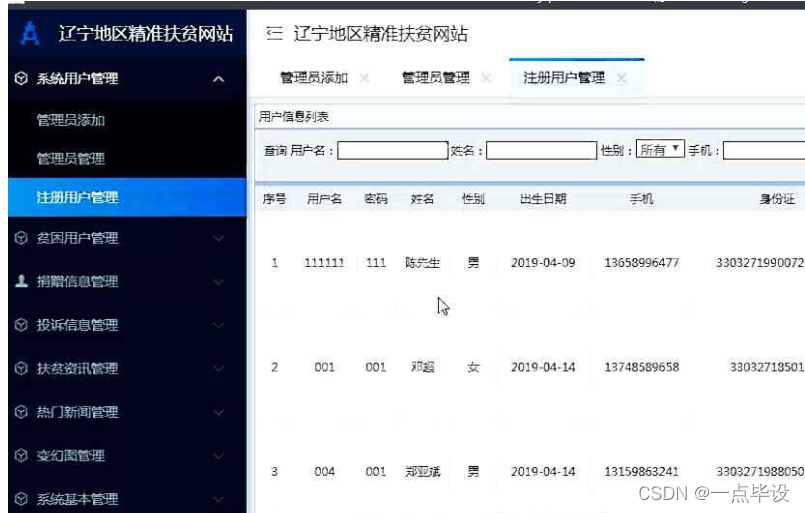The height and width of the screenshot is (513, 805).
Task: Close the 管理员管理 tab
Action: click(x=486, y=78)
